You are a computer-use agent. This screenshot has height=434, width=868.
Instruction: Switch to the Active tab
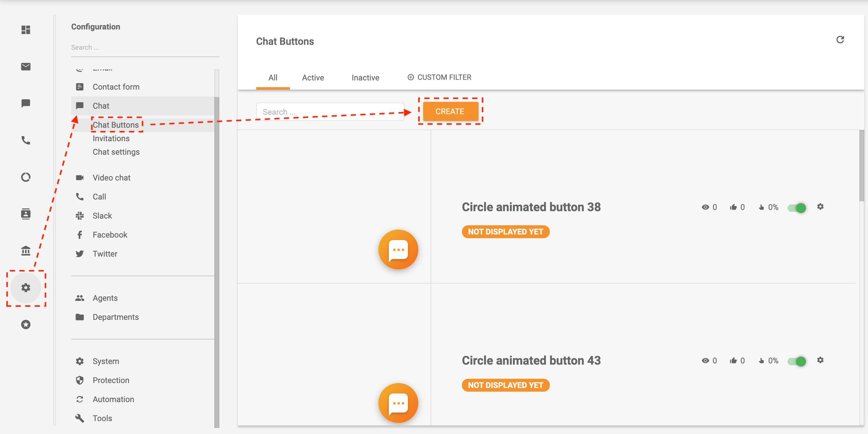[x=313, y=77]
